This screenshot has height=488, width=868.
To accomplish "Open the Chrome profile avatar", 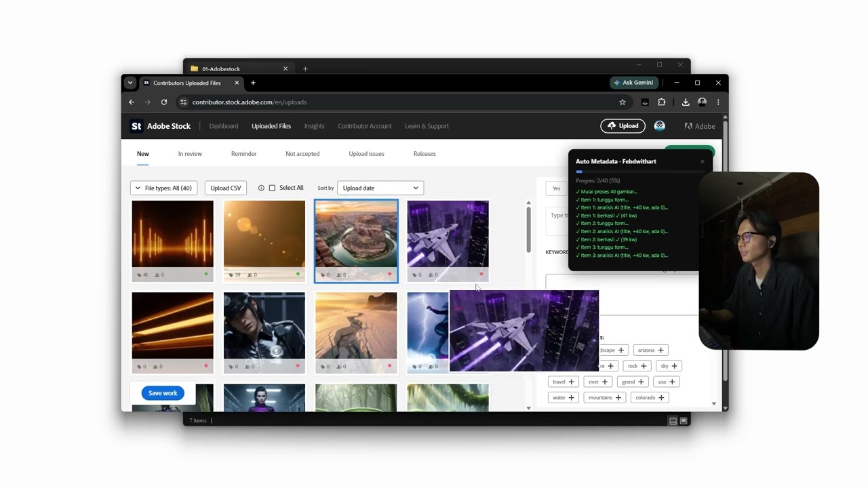I will point(702,102).
